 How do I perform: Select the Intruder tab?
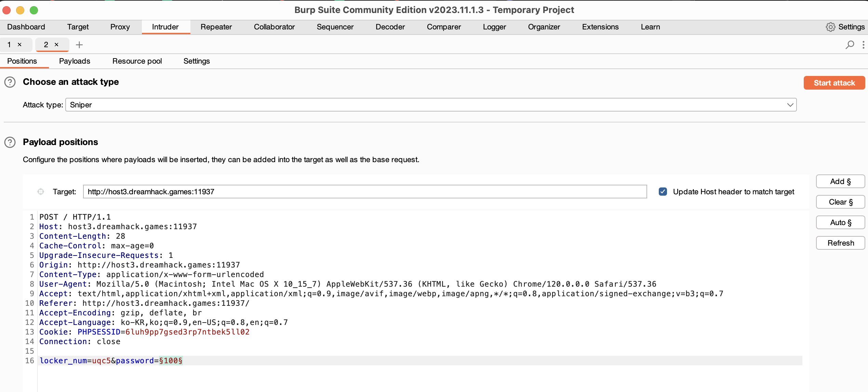tap(165, 27)
